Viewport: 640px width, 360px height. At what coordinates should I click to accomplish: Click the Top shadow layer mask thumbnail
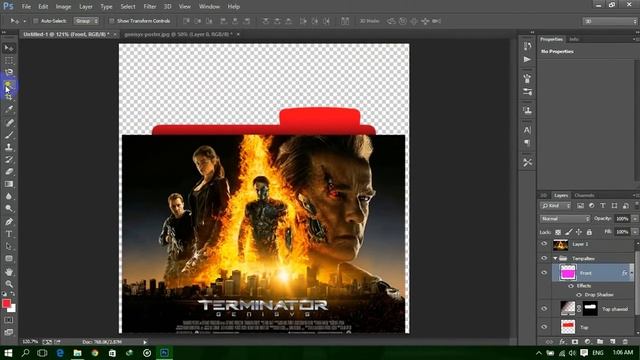coord(590,309)
